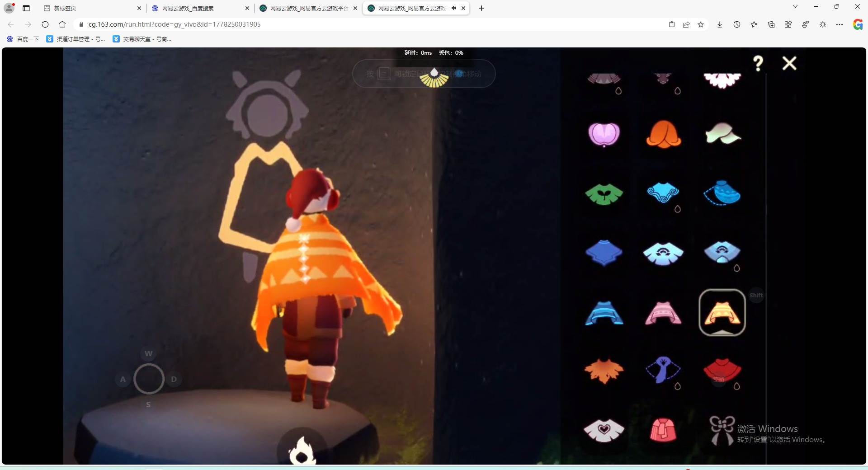
Task: Choose the pink-red coat cape
Action: pyautogui.click(x=663, y=430)
